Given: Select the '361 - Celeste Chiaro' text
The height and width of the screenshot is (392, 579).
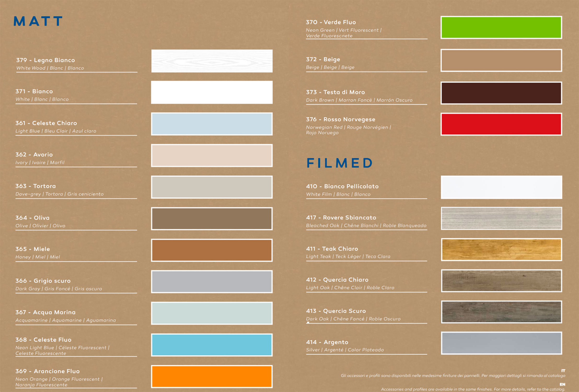Looking at the screenshot, I should 46,123.
